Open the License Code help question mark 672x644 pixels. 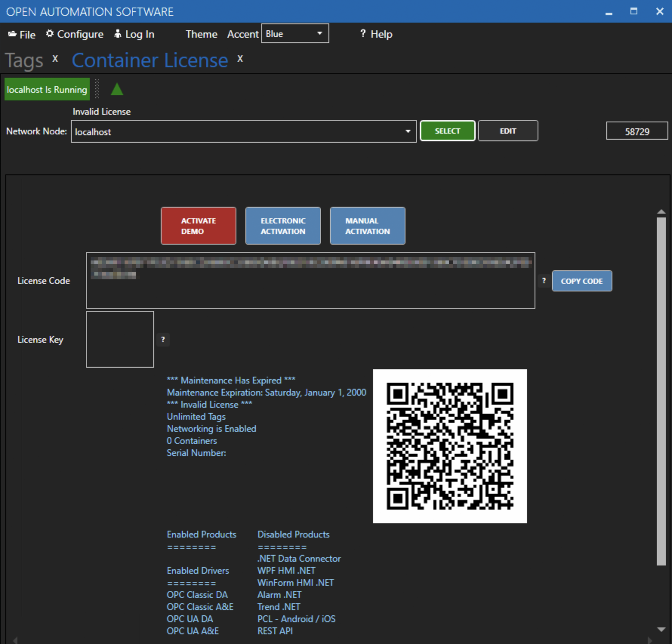544,280
